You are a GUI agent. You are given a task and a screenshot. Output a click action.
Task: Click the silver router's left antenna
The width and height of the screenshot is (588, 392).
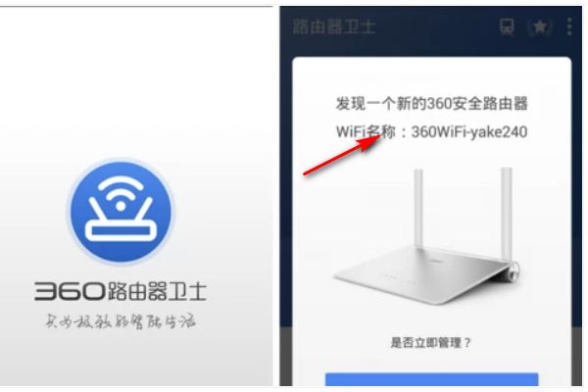pyautogui.click(x=418, y=209)
